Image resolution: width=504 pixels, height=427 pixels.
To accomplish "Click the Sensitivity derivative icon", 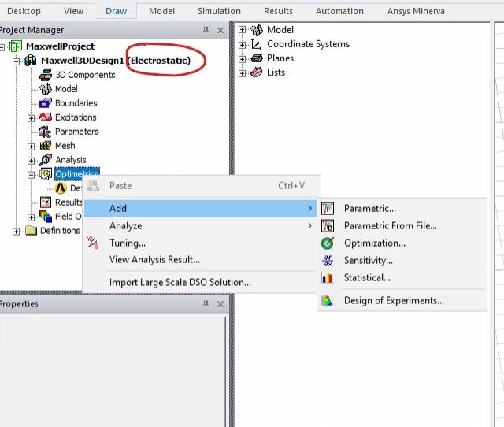I will 328,261.
